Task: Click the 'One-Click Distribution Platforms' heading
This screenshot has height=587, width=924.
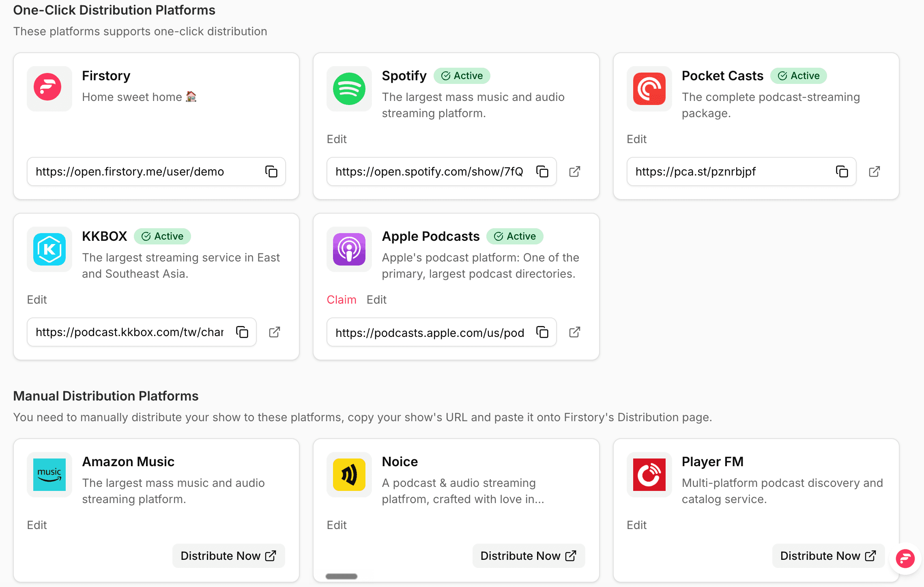Action: tap(114, 10)
